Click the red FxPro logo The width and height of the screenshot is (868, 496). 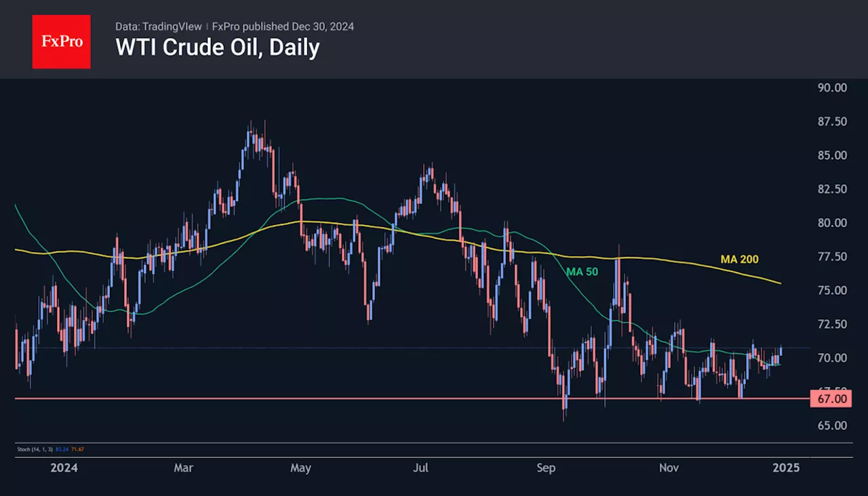coord(62,41)
